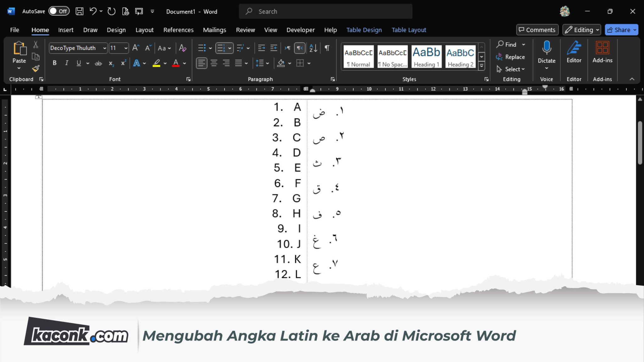Apply strikethrough to selected text

98,63
